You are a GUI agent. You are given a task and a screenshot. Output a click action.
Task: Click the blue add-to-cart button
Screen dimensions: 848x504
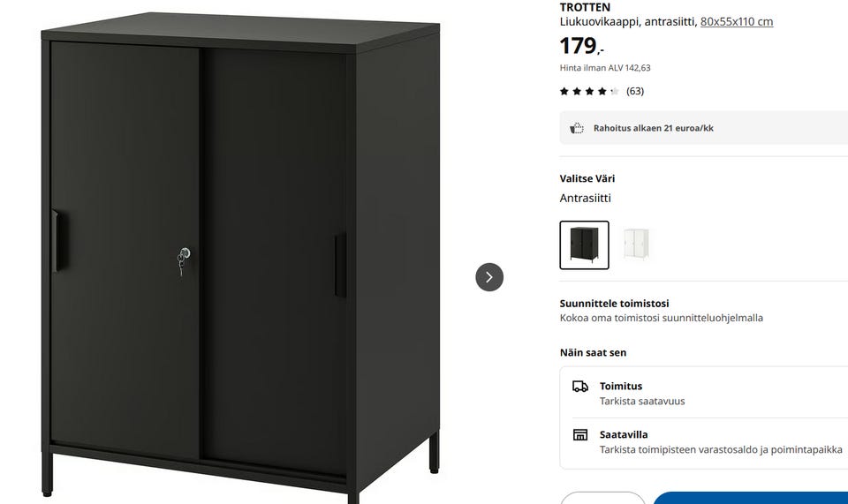tap(751, 498)
